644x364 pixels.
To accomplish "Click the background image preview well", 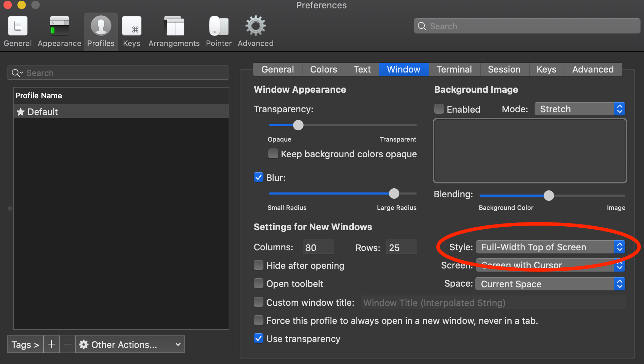I will tap(530, 151).
